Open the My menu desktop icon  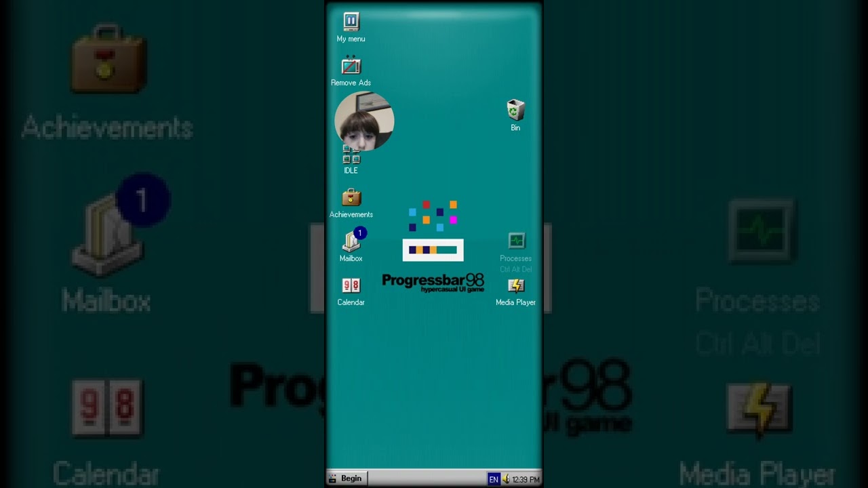tap(351, 22)
